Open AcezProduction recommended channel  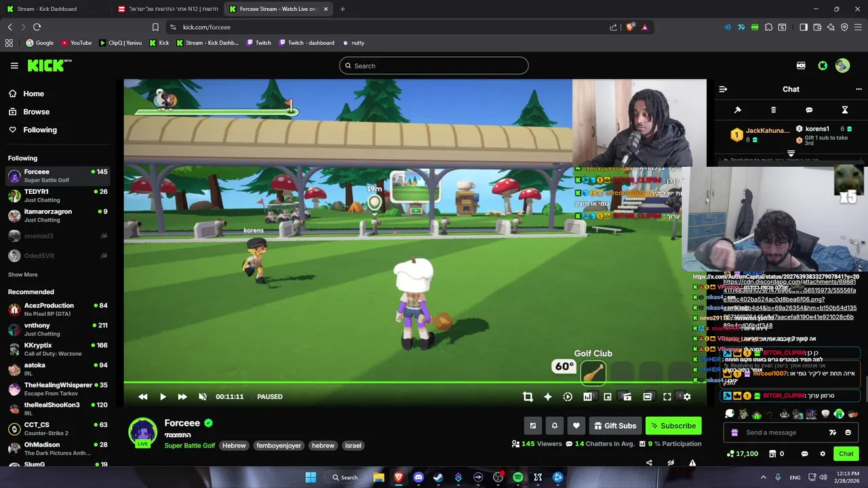[x=58, y=310]
